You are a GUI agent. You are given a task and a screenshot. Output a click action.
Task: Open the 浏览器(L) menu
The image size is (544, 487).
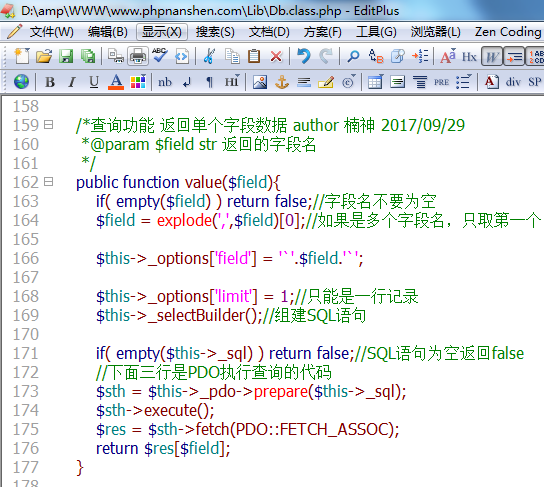click(x=436, y=32)
